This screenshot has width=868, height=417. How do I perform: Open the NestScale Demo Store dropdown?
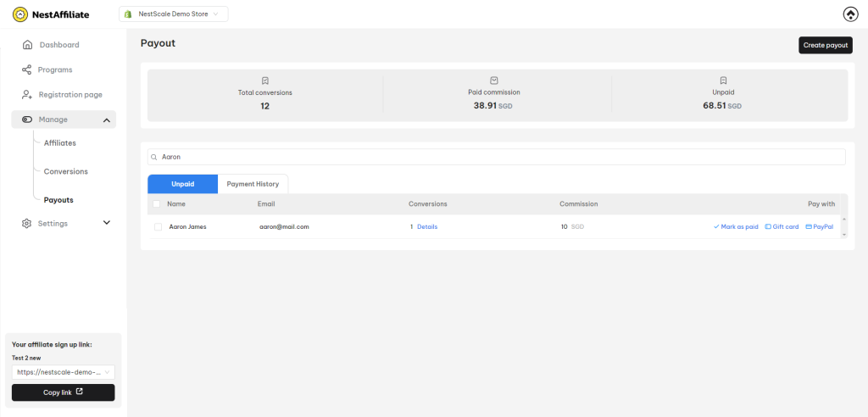pos(174,14)
